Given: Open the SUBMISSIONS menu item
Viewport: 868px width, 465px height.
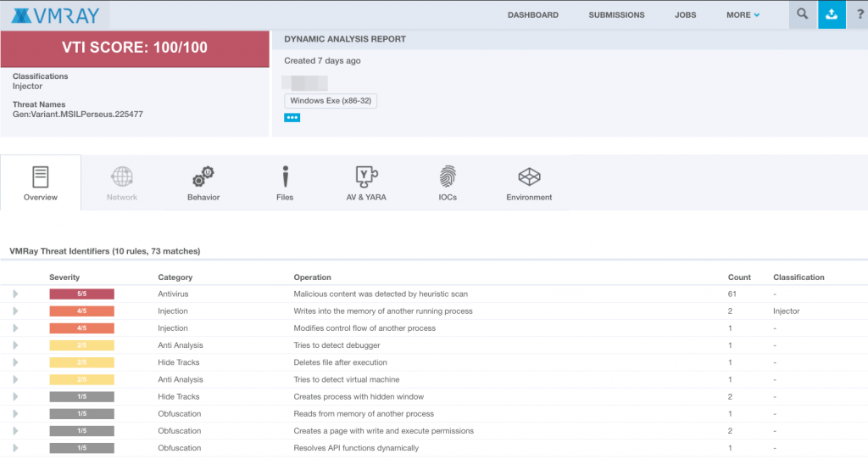Looking at the screenshot, I should (x=617, y=15).
